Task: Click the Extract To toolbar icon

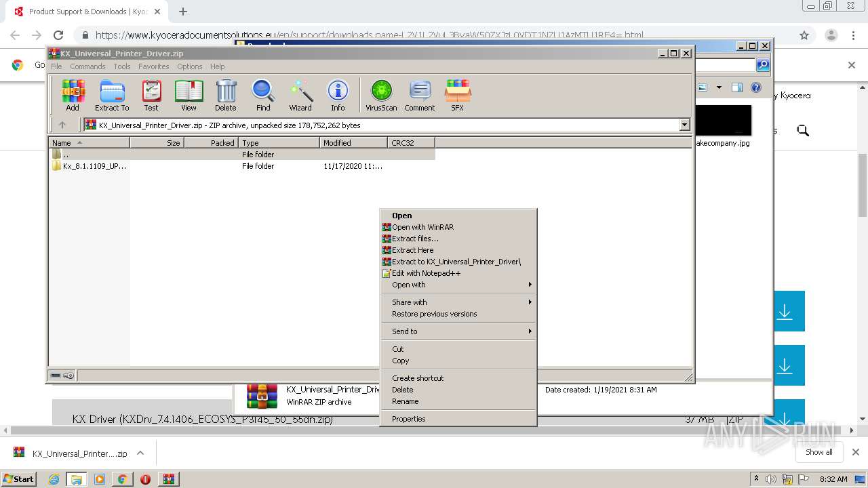Action: (x=112, y=96)
